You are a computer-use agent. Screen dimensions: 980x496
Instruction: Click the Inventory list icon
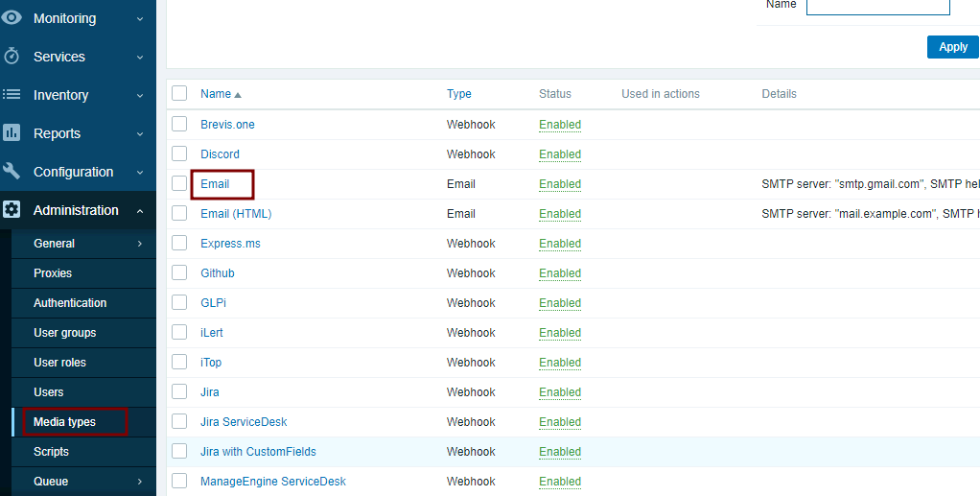click(x=12, y=95)
